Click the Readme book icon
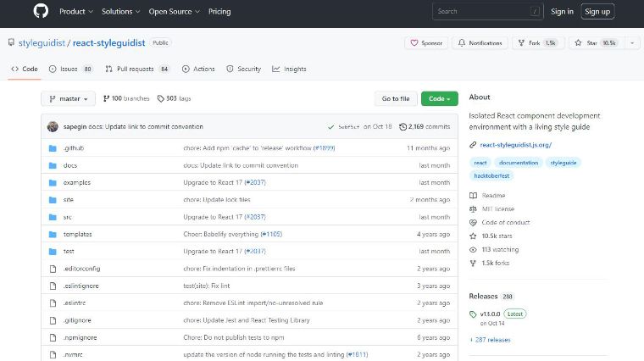 [x=473, y=196]
